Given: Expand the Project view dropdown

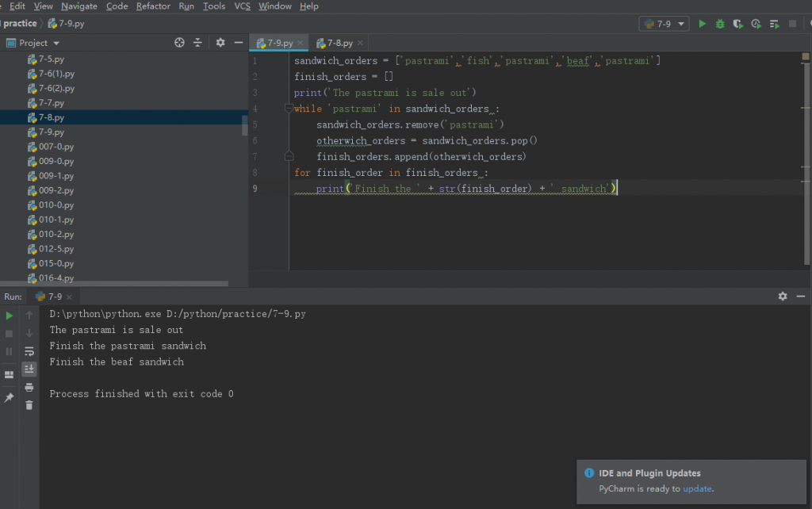Looking at the screenshot, I should click(x=56, y=43).
